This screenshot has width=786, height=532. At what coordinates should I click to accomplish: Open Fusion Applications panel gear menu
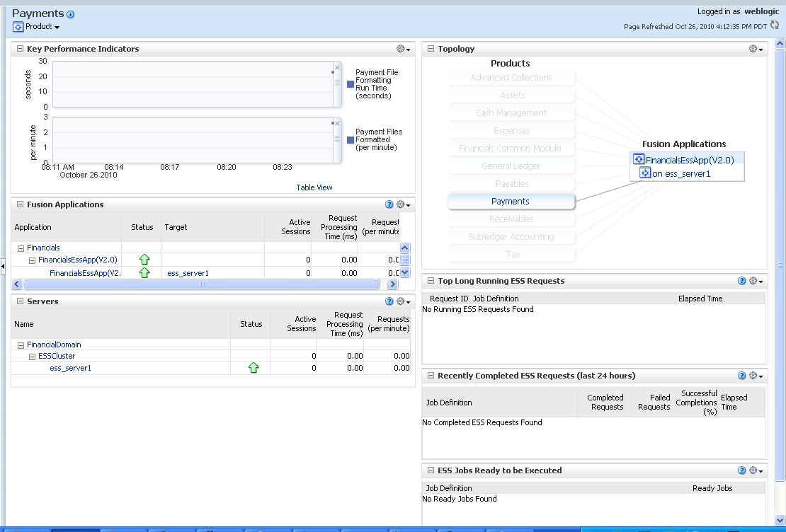pyautogui.click(x=404, y=204)
